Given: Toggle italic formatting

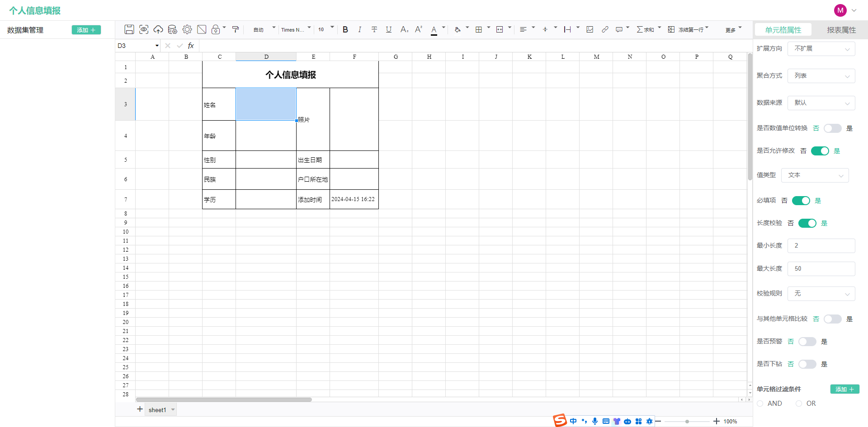Looking at the screenshot, I should tap(360, 29).
